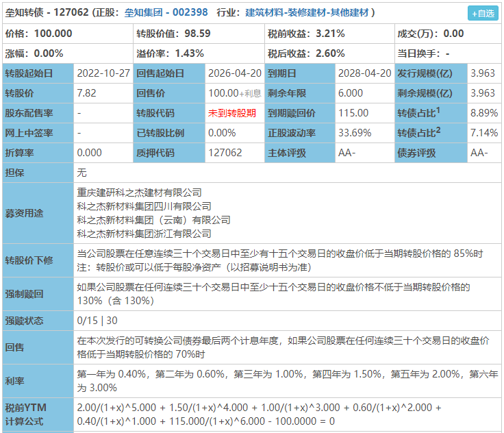The image size is (504, 433).
Task: Click the 回售价 value 100.00+利息
Action: pos(235,93)
